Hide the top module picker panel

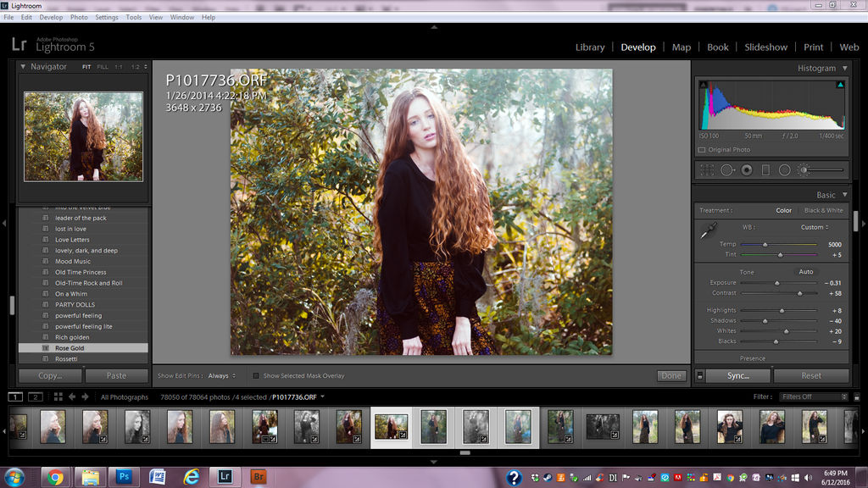point(434,27)
